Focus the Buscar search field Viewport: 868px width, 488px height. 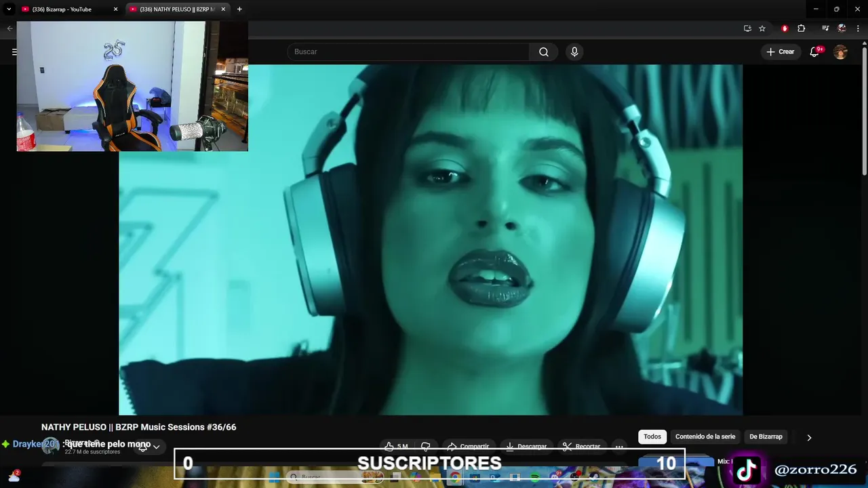click(408, 52)
